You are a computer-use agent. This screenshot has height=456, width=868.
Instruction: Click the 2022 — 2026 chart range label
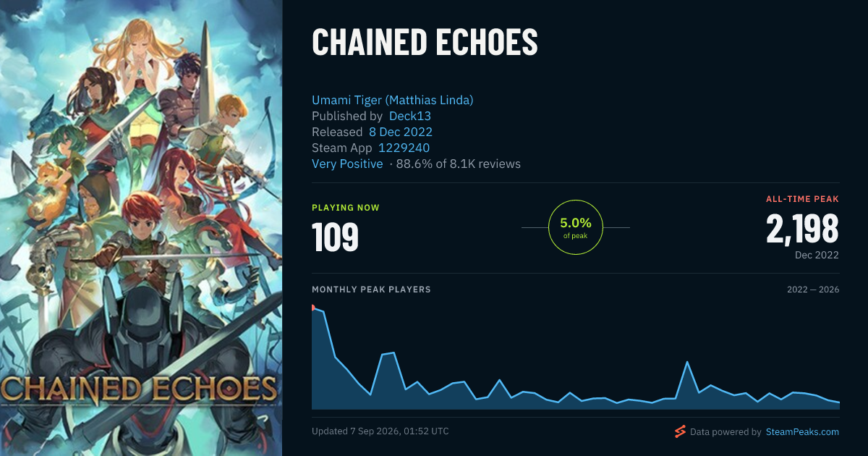[813, 290]
